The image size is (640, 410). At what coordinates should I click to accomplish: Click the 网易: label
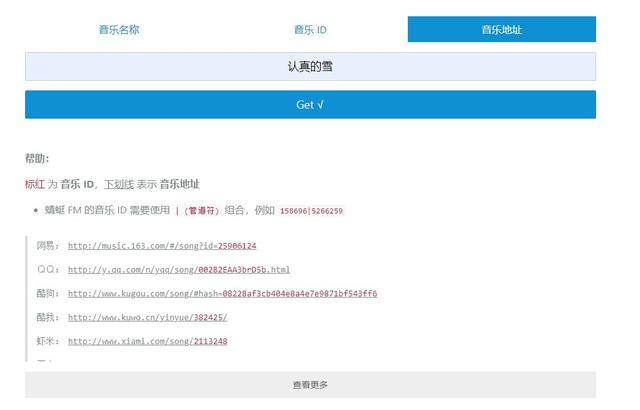click(48, 246)
